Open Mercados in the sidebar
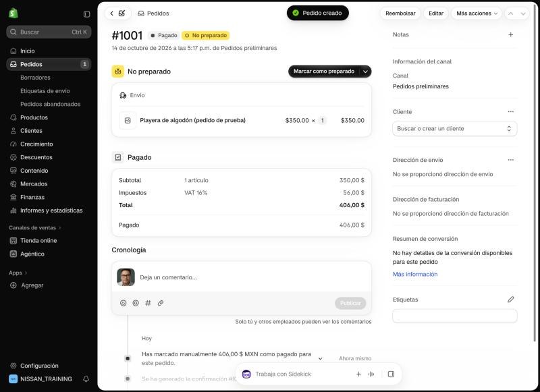 pyautogui.click(x=49, y=184)
